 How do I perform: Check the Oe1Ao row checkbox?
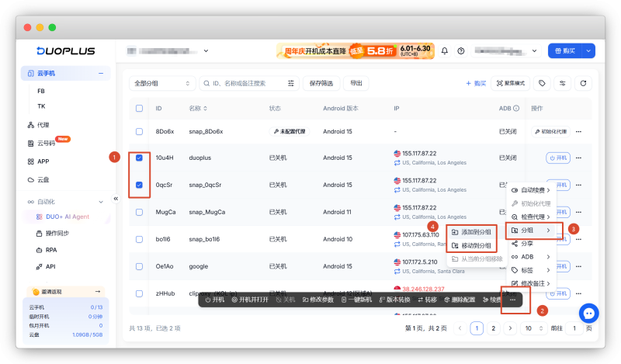tap(139, 266)
